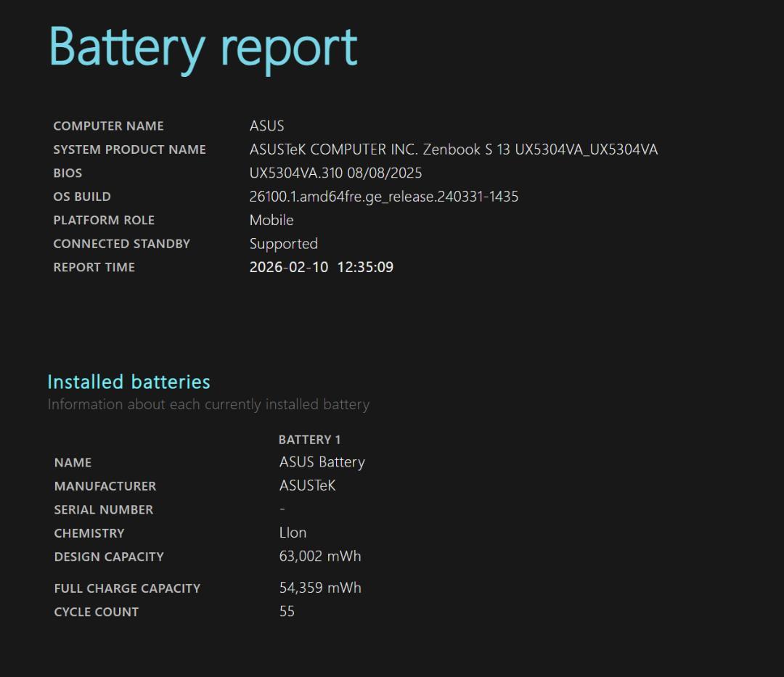
Task: Click the BATTERY 1 column header
Action: tap(310, 439)
